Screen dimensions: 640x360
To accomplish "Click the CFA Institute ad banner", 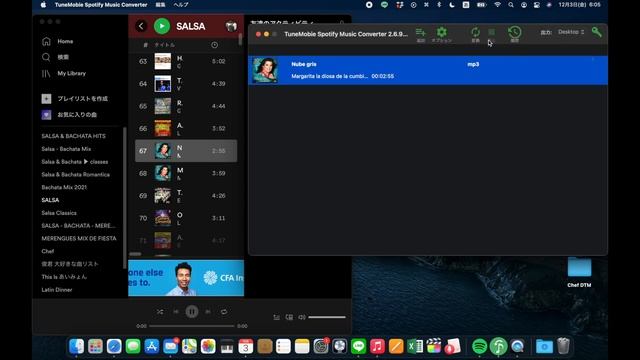I will click(186, 278).
